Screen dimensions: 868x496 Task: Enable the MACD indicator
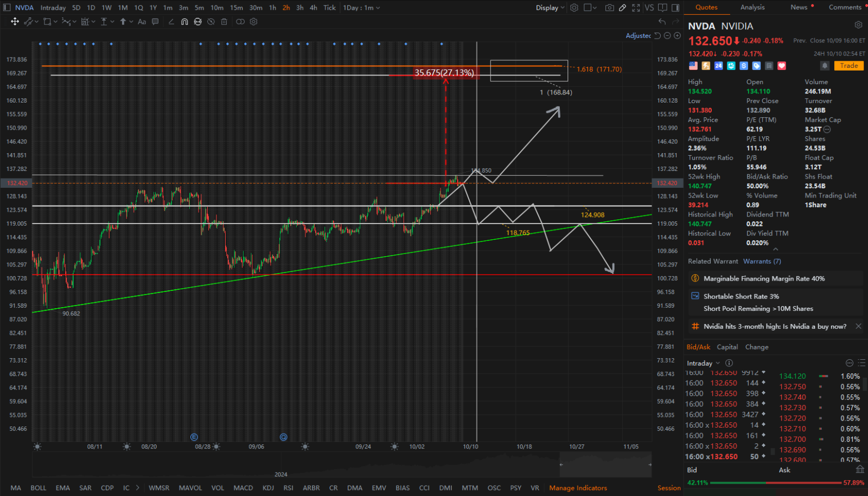click(243, 488)
